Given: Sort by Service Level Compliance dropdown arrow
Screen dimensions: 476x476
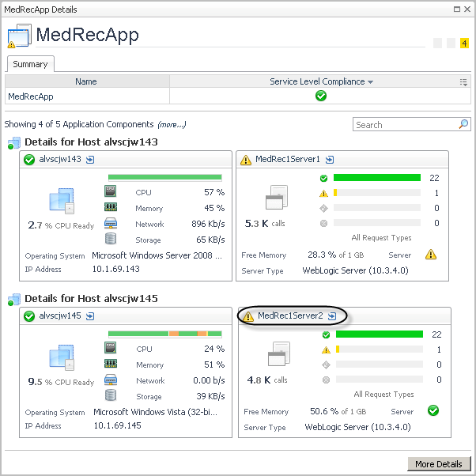Looking at the screenshot, I should 370,82.
